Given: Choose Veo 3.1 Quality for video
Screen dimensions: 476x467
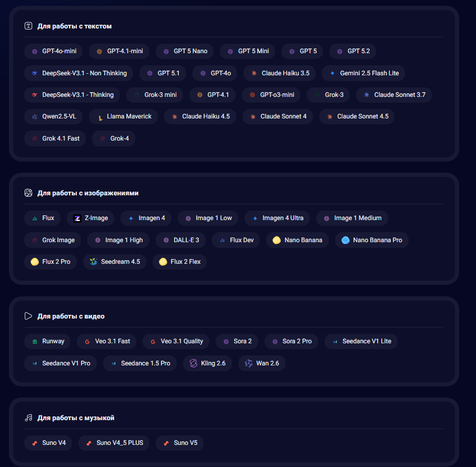Looking at the screenshot, I should click(x=176, y=341).
